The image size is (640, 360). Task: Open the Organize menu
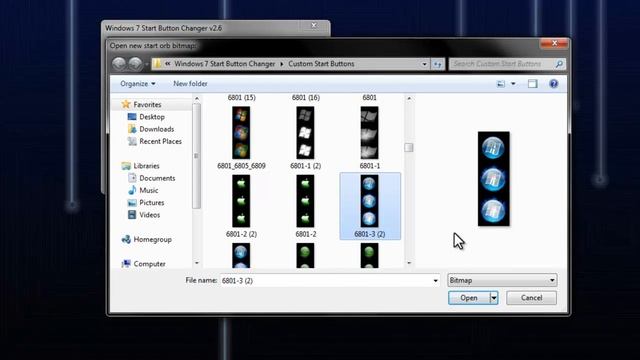(x=138, y=84)
